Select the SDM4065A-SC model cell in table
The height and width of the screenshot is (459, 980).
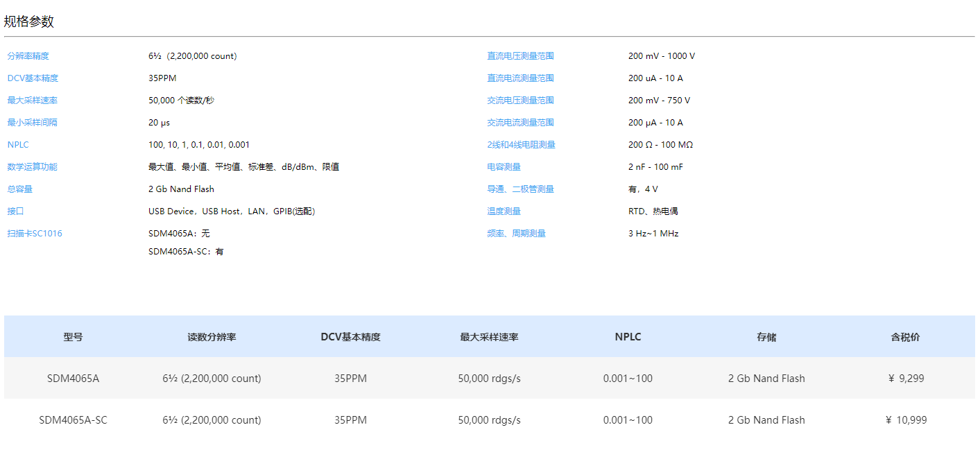click(73, 420)
